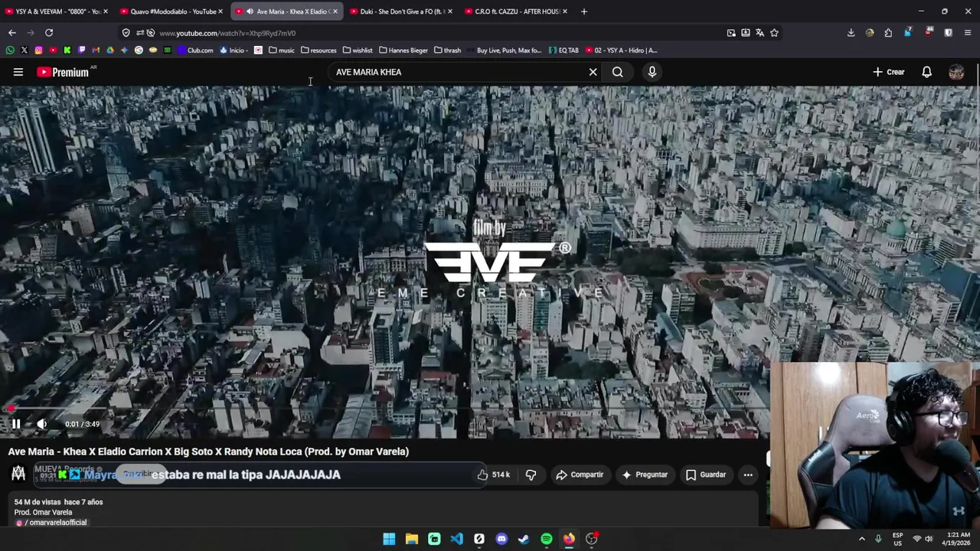Open the Windows Start menu
The width and height of the screenshot is (980, 551).
[389, 539]
